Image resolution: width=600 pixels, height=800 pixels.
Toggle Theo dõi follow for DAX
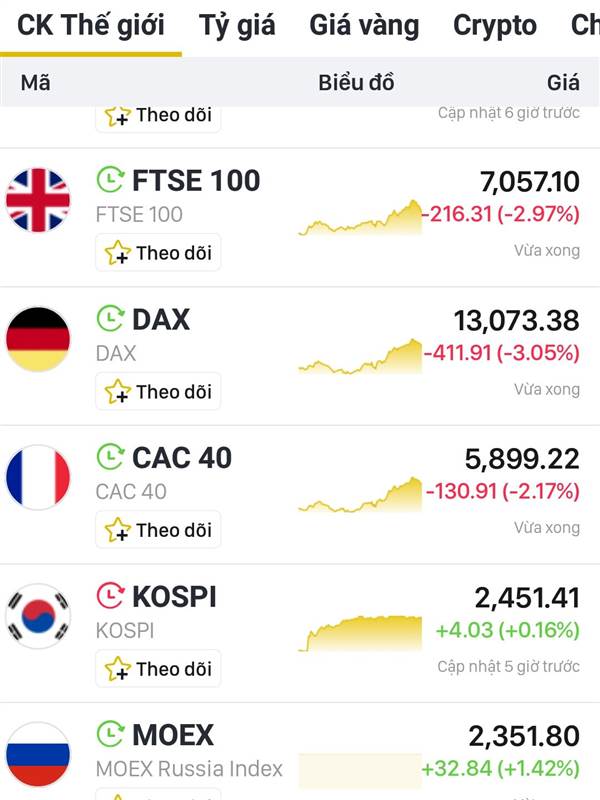[158, 391]
